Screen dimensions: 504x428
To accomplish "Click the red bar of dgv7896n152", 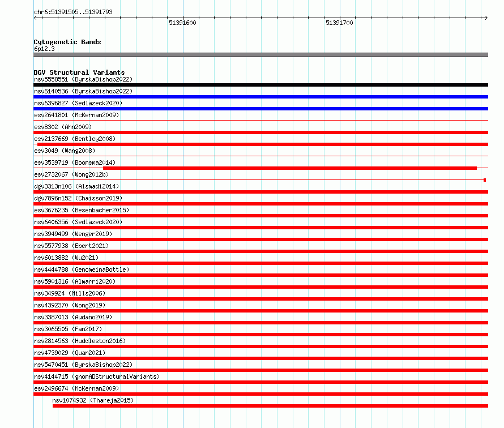I will 260,204.
